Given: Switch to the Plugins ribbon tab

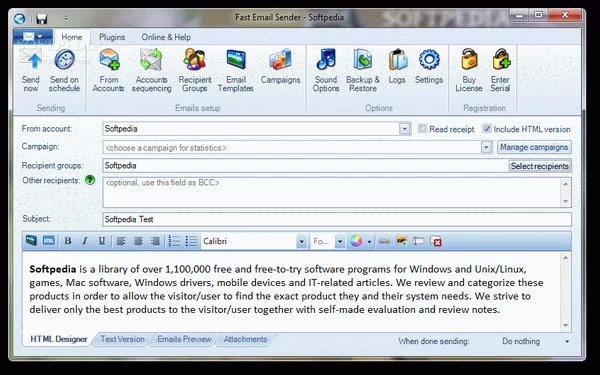Looking at the screenshot, I should tap(112, 37).
